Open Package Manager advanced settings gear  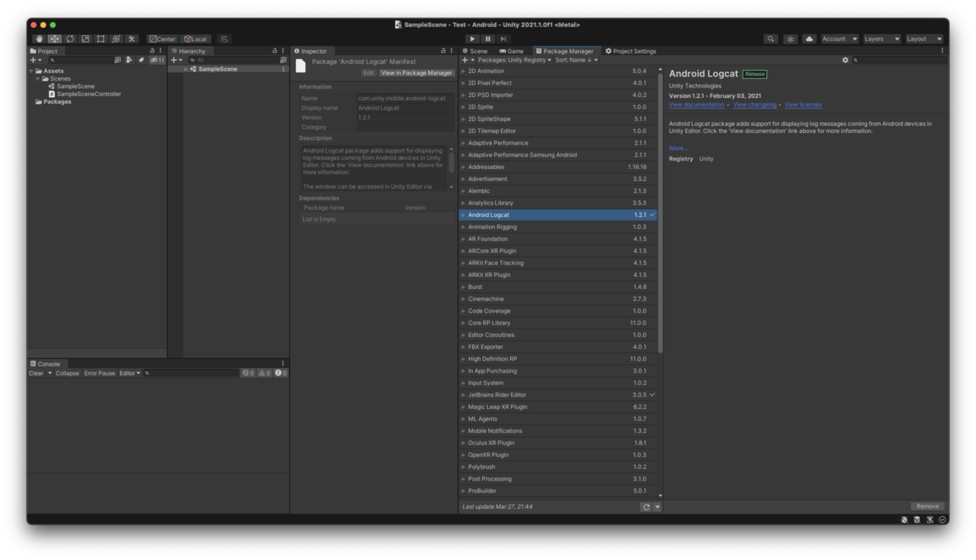[x=845, y=60]
